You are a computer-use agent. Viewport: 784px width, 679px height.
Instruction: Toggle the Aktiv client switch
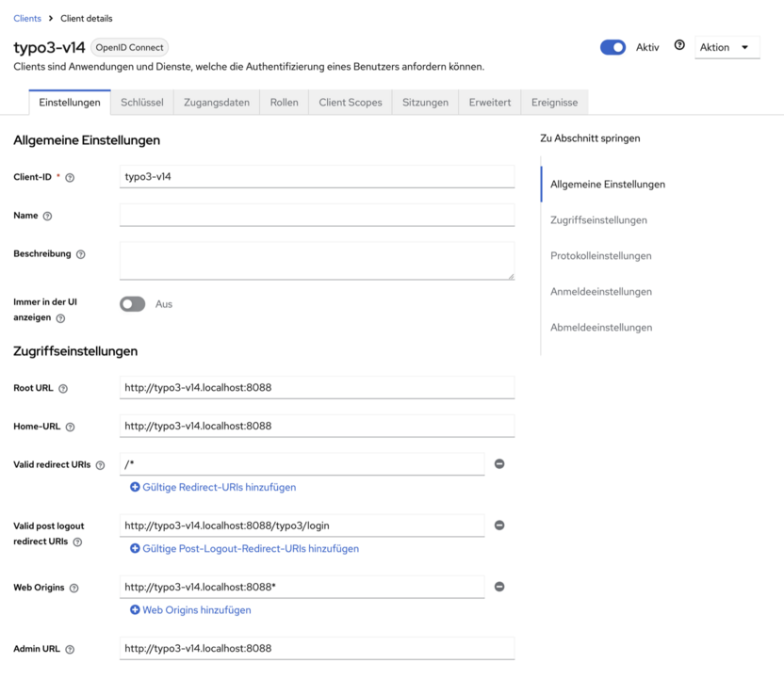pyautogui.click(x=612, y=47)
